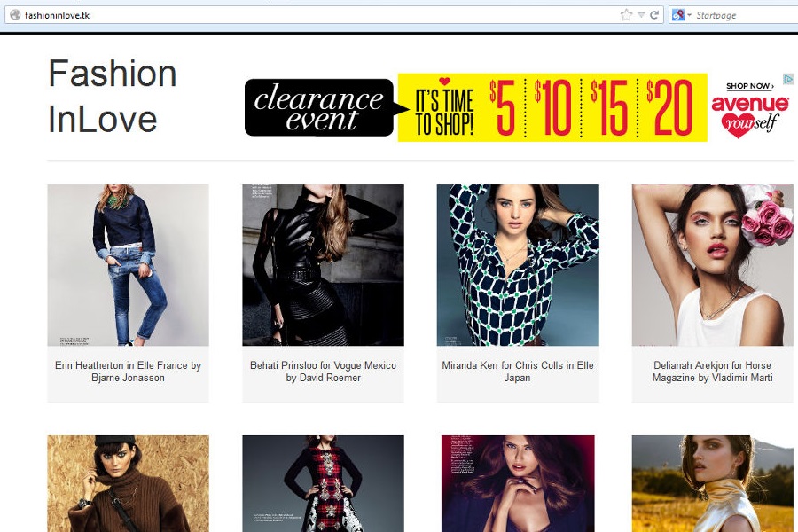
Task: Select the Erin Heatherton denim photo thumbnail
Action: (x=128, y=265)
